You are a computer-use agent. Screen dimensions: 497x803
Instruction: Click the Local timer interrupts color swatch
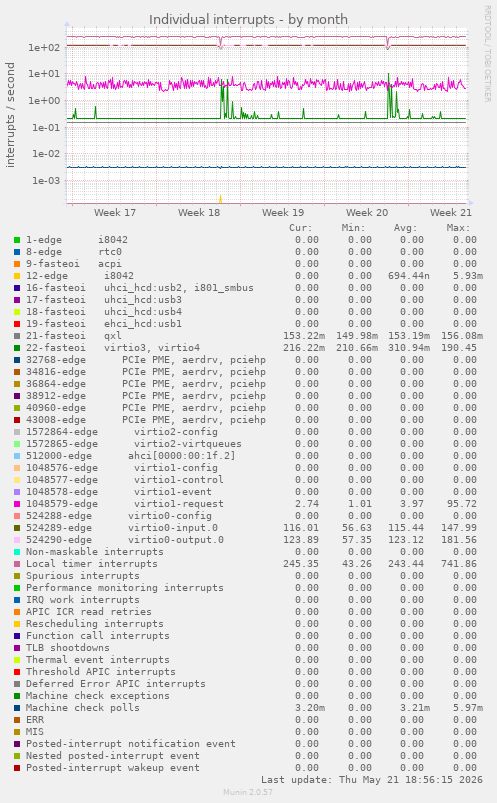tap(17, 564)
